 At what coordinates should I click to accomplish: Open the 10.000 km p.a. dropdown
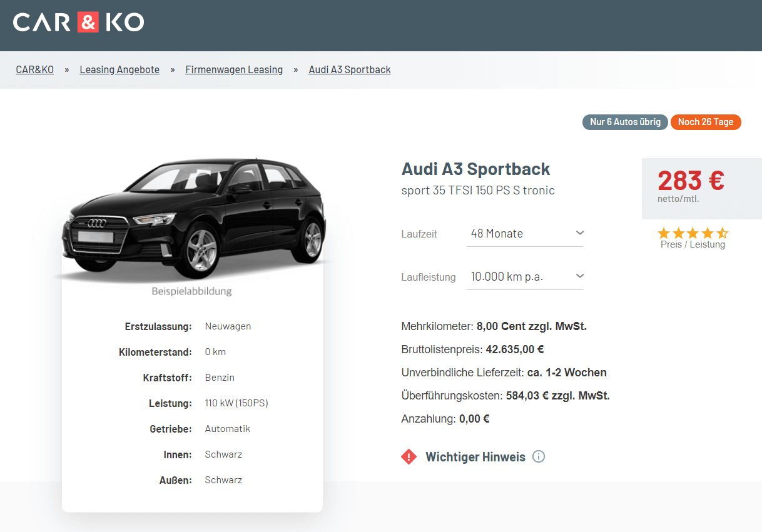tap(525, 276)
